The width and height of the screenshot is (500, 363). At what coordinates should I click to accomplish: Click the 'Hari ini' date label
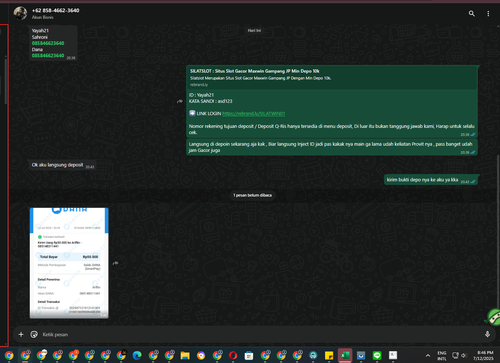click(254, 30)
